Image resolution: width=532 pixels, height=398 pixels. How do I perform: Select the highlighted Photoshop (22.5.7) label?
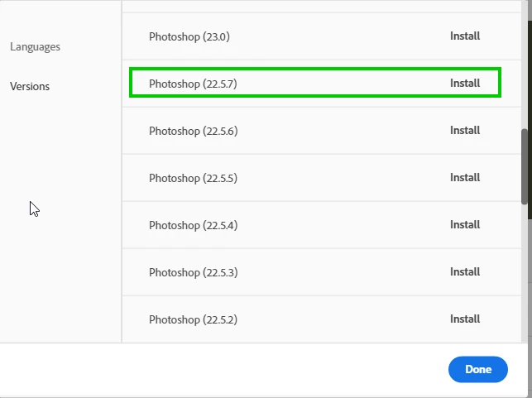[193, 84]
